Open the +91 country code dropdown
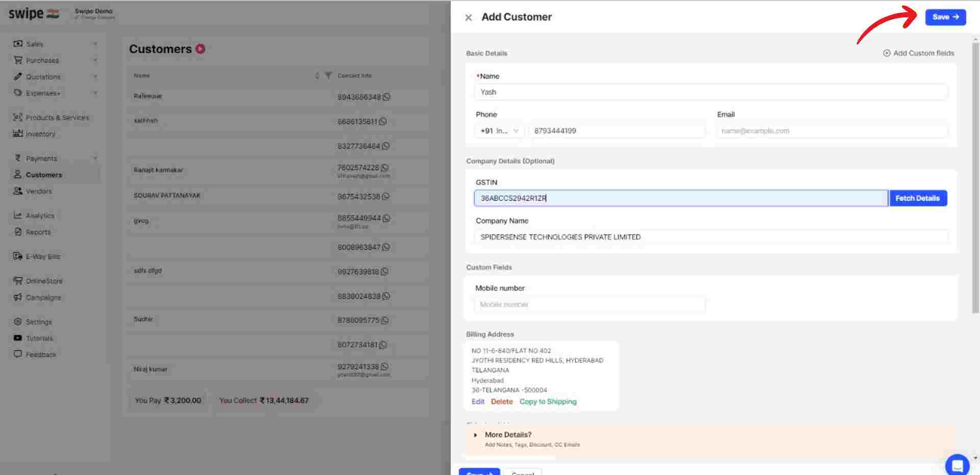The image size is (980, 475). (499, 131)
